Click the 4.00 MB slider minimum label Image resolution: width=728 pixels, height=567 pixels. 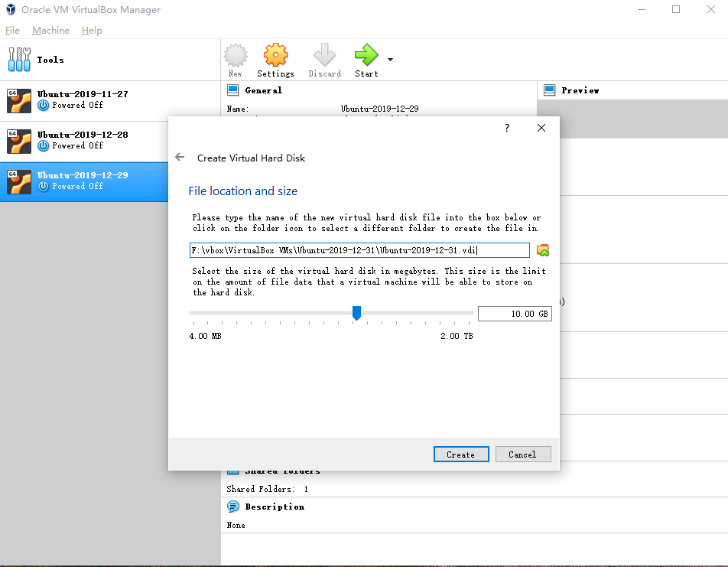[205, 336]
